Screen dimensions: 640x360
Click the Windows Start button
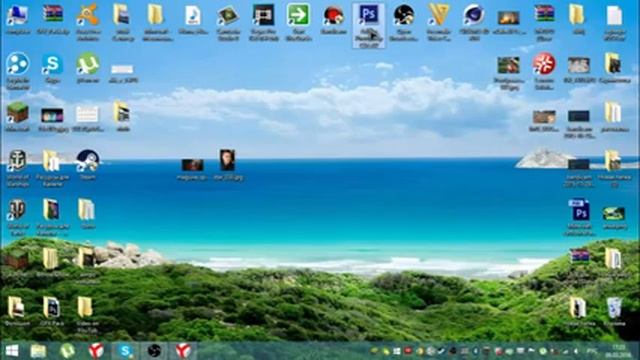coord(12,351)
